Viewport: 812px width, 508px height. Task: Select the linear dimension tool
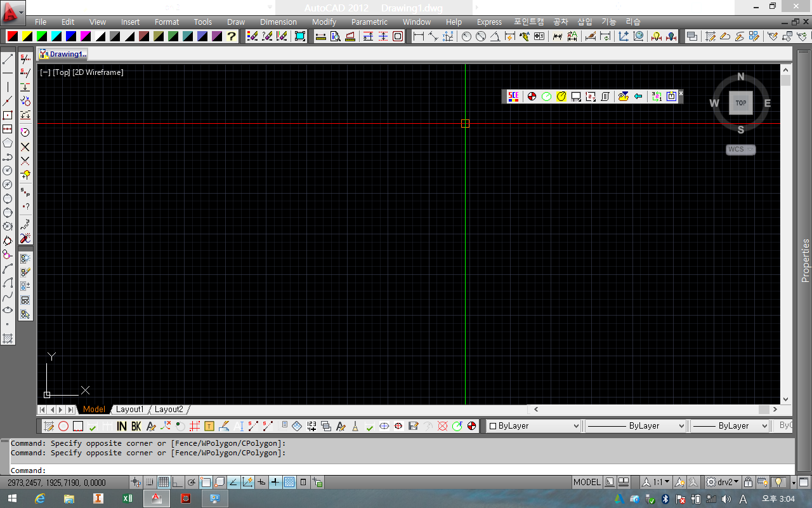(419, 36)
